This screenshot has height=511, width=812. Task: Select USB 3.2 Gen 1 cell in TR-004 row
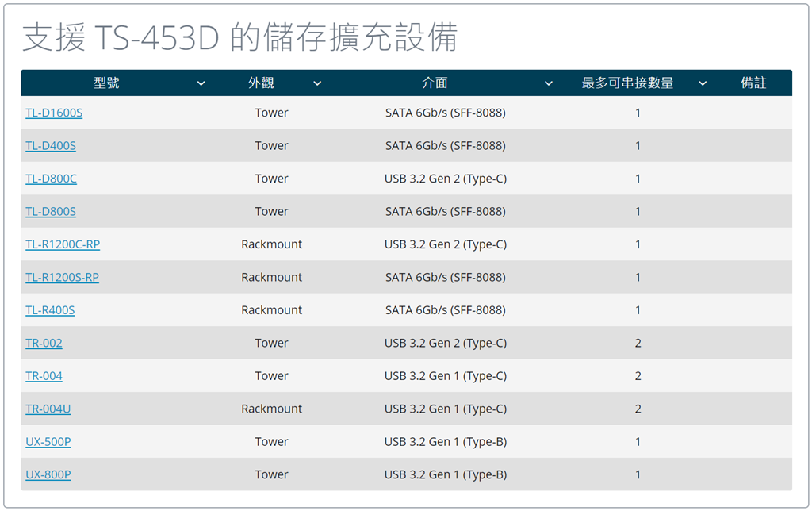coord(446,376)
